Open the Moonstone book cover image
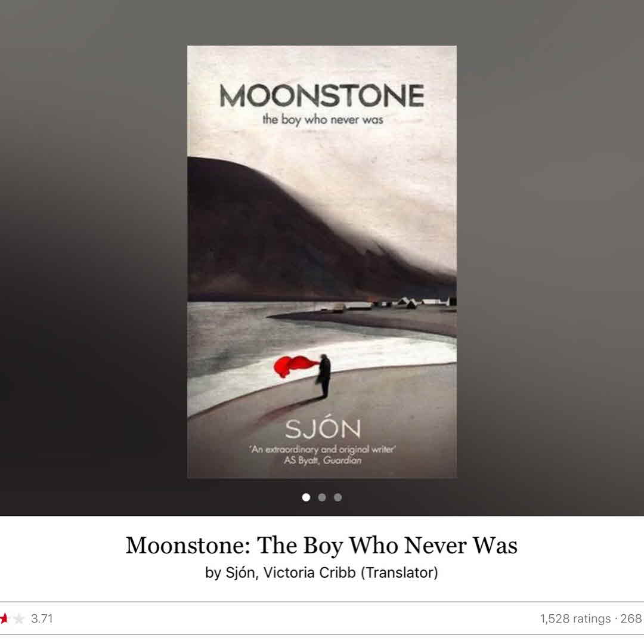Screen dimensions: 644x644 322,262
